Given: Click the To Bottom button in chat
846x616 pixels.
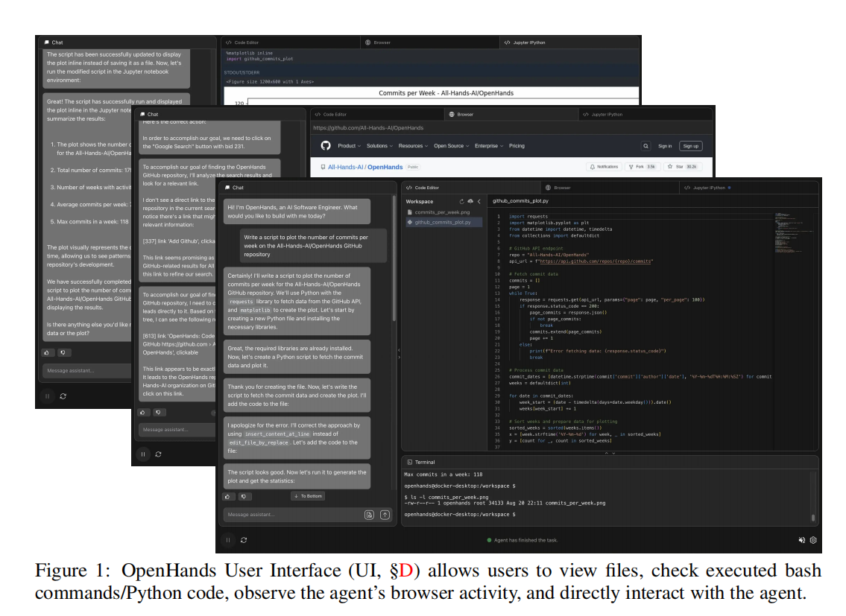Looking at the screenshot, I should point(308,496).
